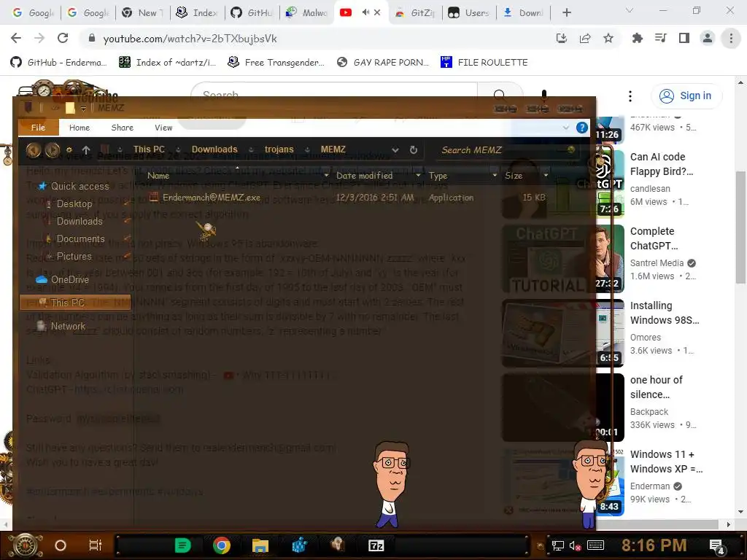747x560 pixels.
Task: Open the View ribbon tab
Action: pyautogui.click(x=163, y=127)
